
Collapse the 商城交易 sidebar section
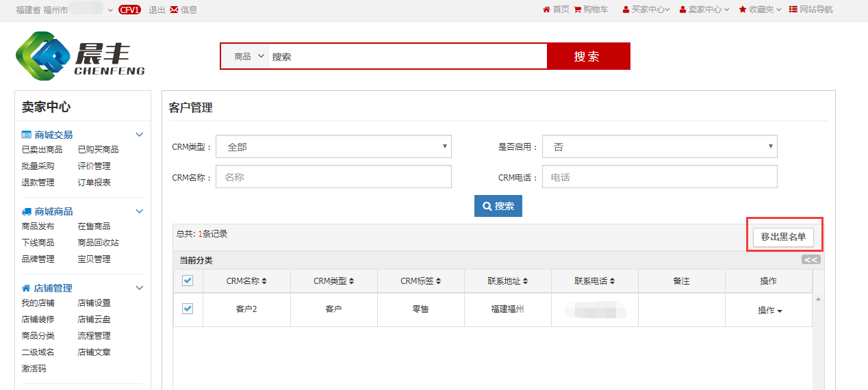[x=140, y=135]
